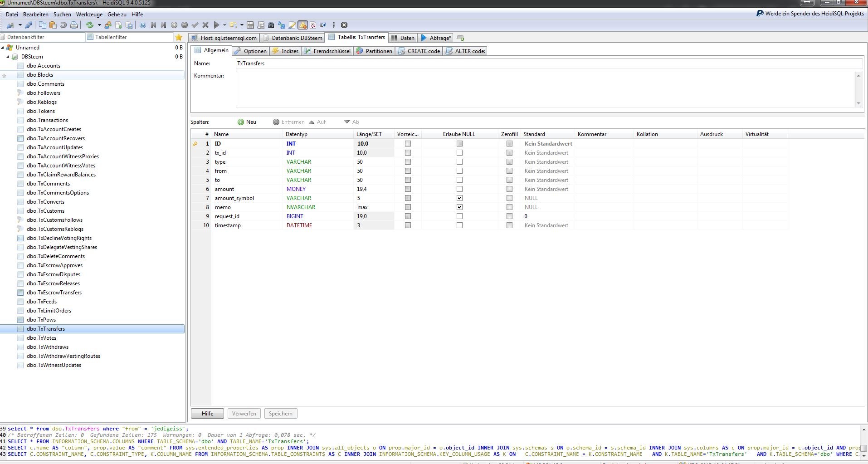Click the undo arrow icon
This screenshot has width=868, height=464.
[63, 25]
